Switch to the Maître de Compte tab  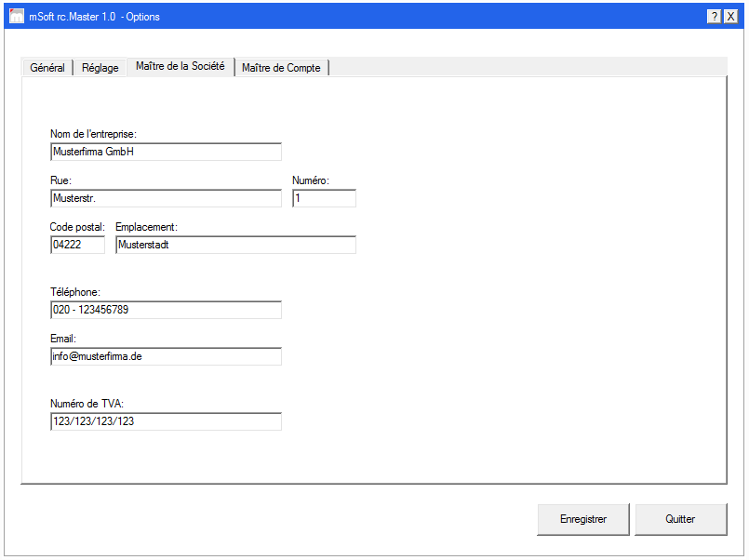click(281, 67)
